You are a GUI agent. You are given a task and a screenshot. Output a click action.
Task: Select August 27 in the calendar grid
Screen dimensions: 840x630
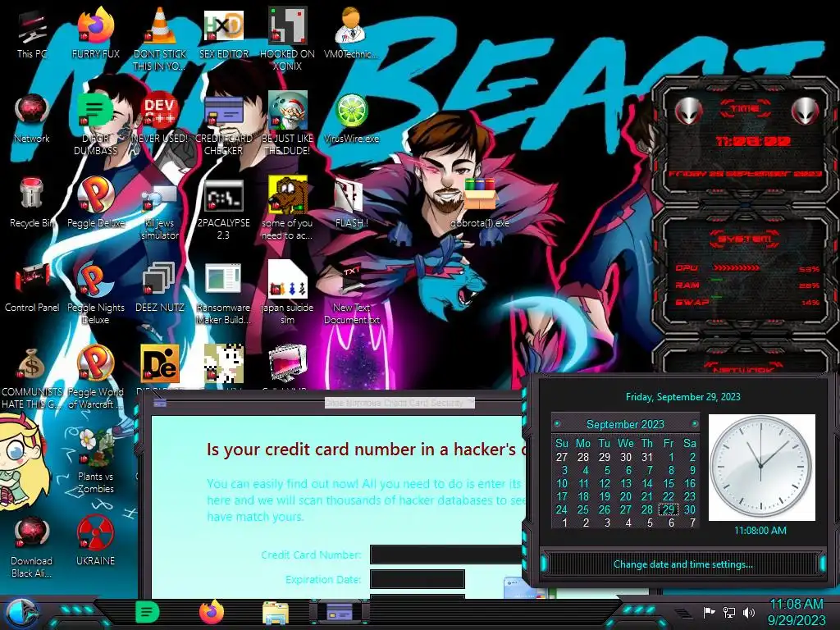point(561,457)
